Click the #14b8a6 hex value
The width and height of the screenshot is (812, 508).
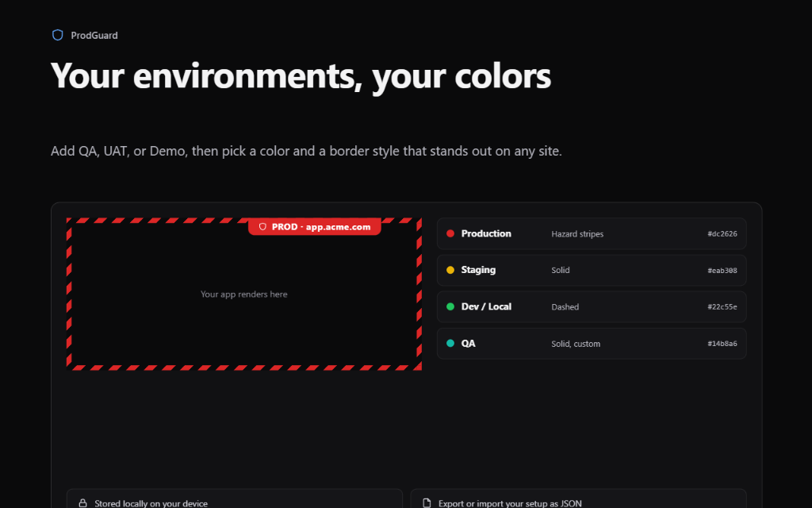pos(722,343)
